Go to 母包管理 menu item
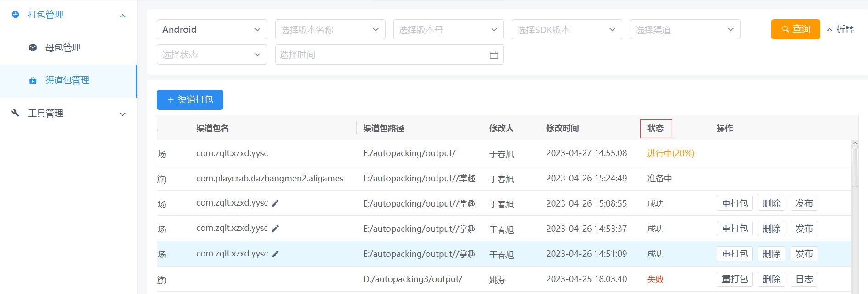The height and width of the screenshot is (294, 868). (63, 48)
